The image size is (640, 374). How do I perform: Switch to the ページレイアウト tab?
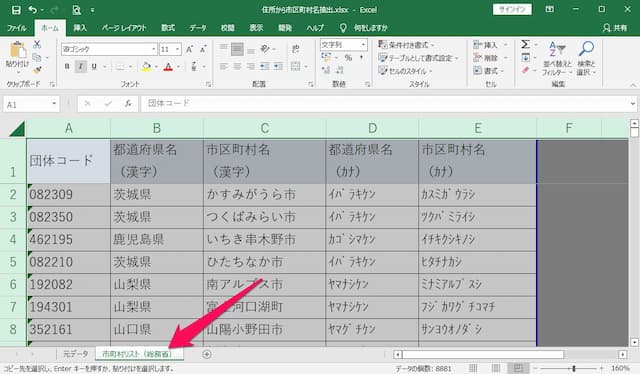point(124,28)
